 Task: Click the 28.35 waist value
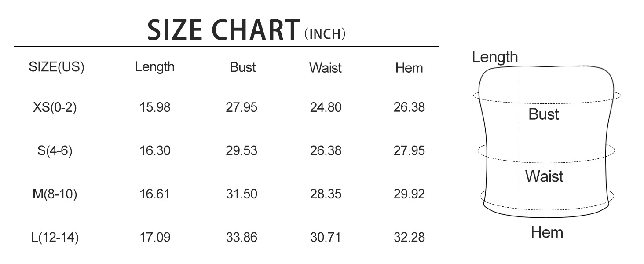[326, 194]
